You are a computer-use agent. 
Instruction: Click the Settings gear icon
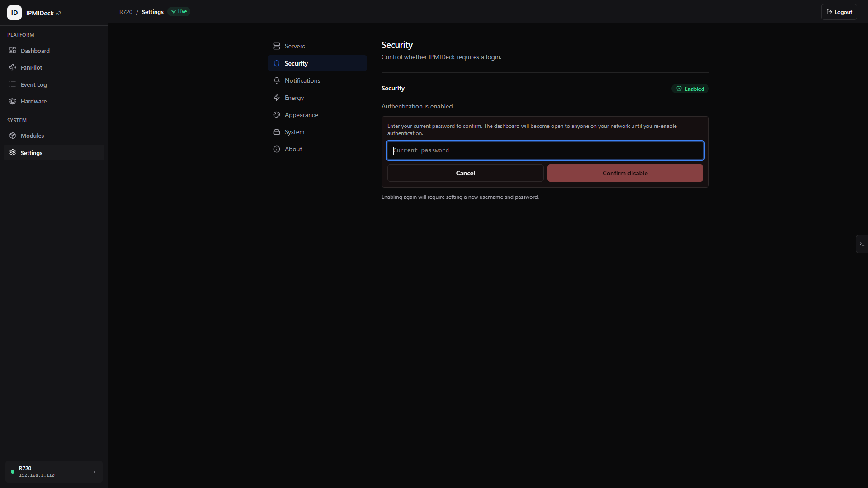(13, 153)
